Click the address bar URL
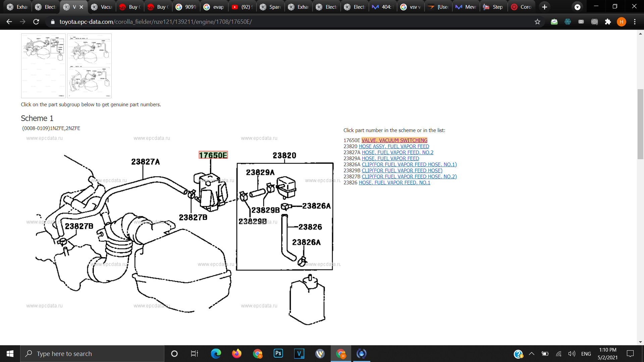 156,22
